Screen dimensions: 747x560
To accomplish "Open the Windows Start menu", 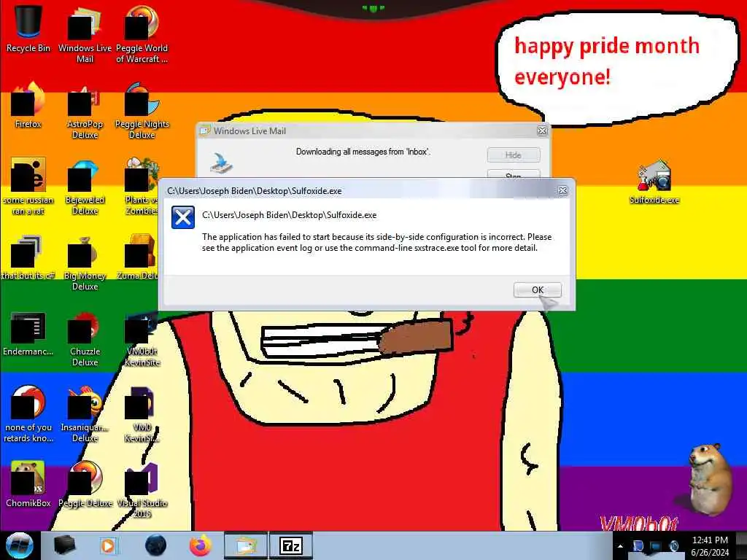I will point(19,545).
